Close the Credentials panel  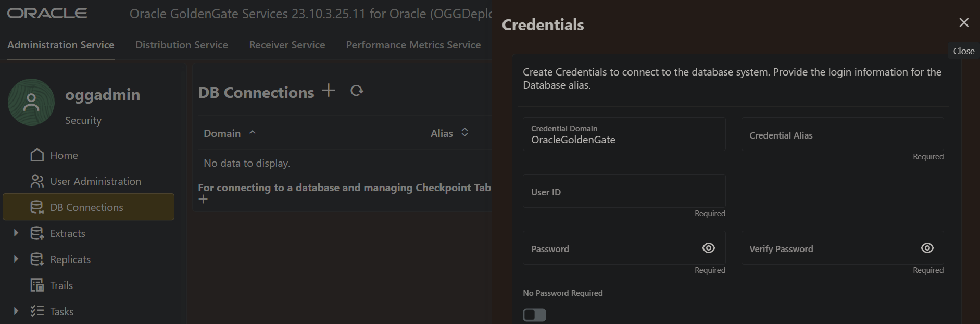click(x=964, y=22)
